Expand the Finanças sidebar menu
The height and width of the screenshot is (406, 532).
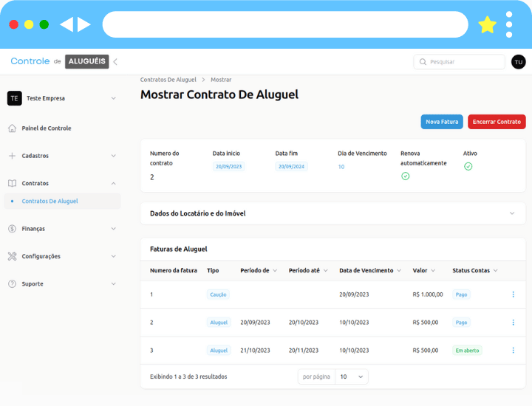[62, 229]
